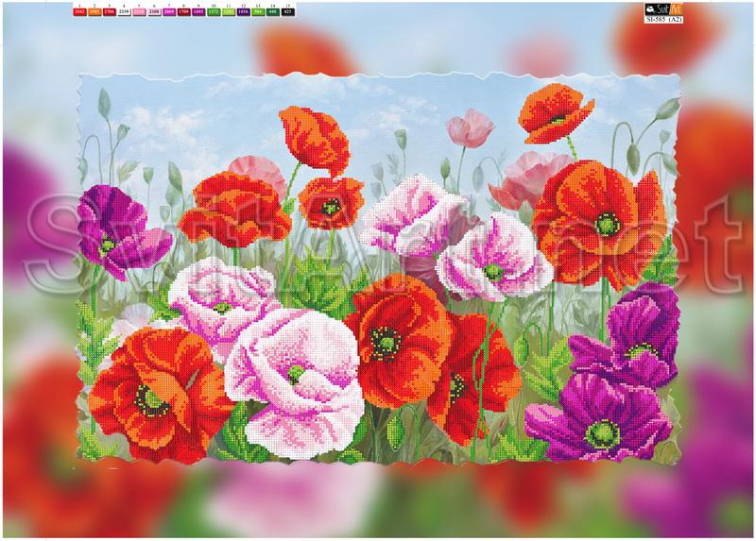Click the orange poppy against the sky
The height and width of the screenshot is (541, 756).
(x=556, y=111)
